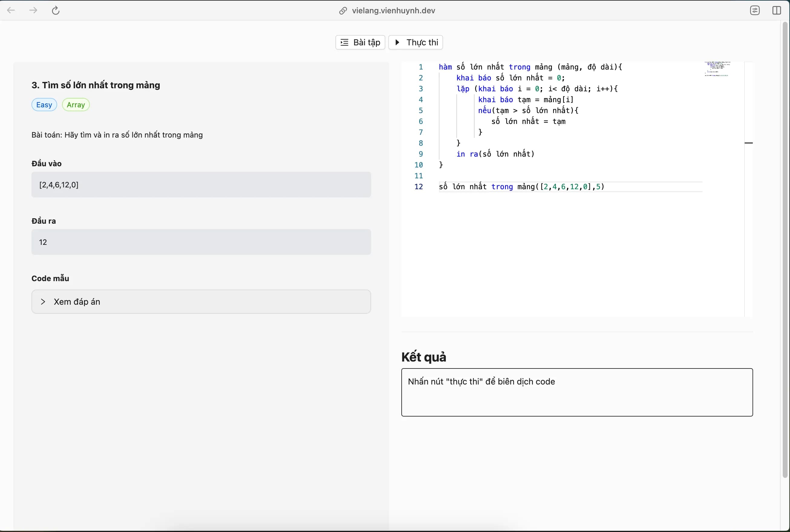The width and height of the screenshot is (790, 532).
Task: Click the khai báo tạm = mảng[i] line
Action: tap(526, 100)
